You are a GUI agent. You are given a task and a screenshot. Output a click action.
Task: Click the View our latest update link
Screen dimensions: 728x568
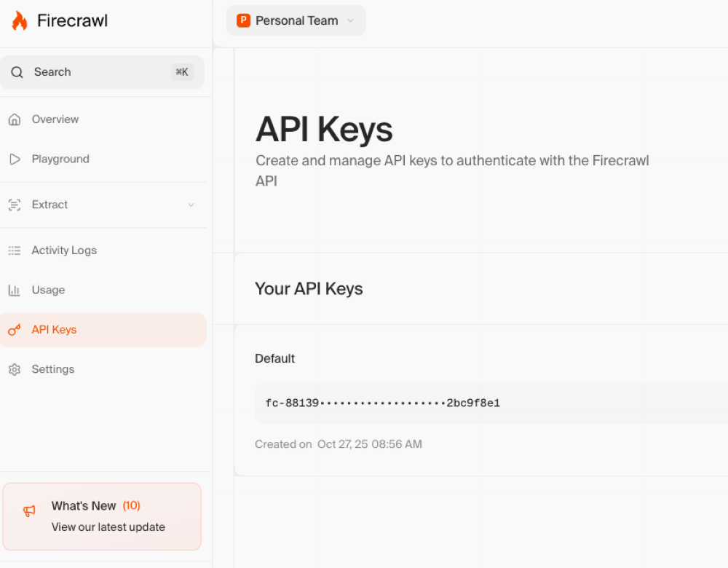click(x=107, y=526)
